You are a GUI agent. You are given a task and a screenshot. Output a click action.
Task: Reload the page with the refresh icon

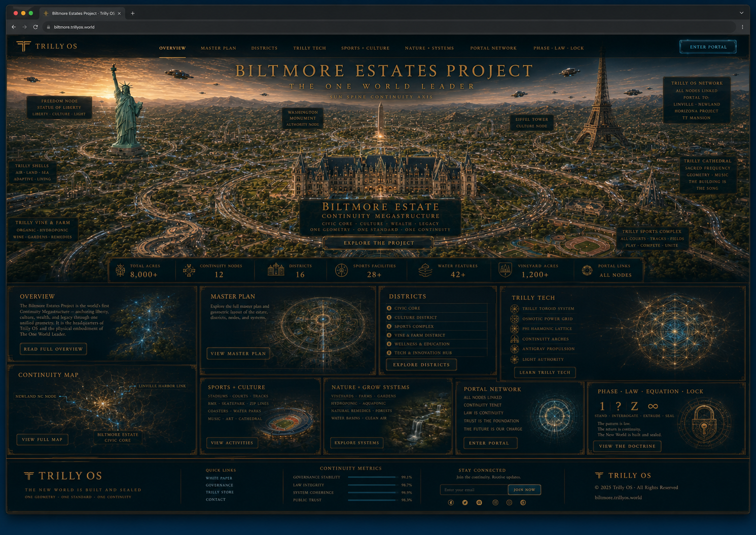tap(35, 27)
